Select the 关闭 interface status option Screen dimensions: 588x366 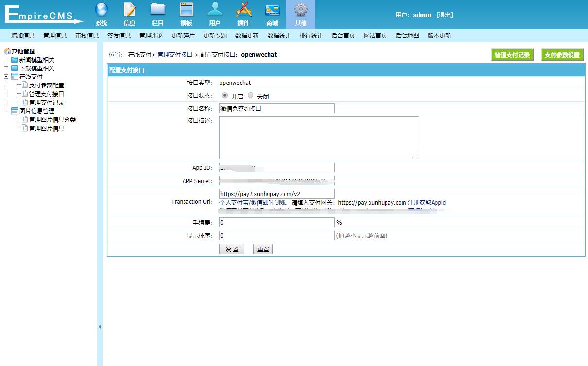[x=250, y=95]
